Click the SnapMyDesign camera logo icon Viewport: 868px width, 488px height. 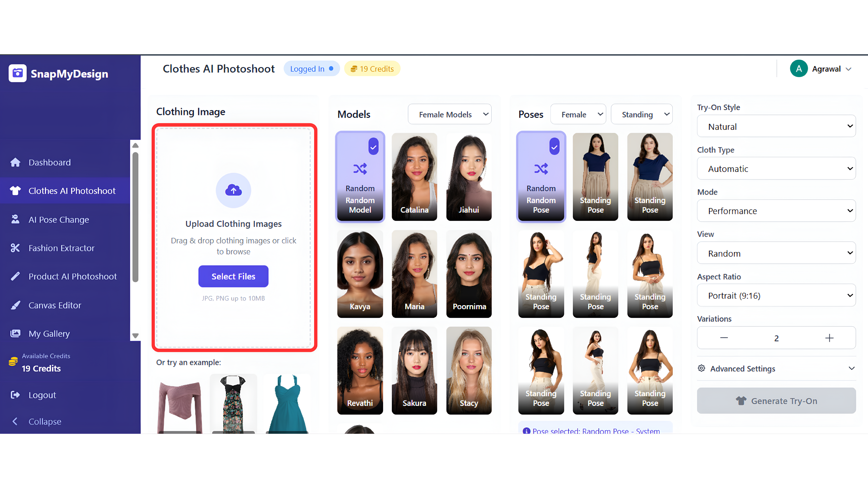point(18,73)
